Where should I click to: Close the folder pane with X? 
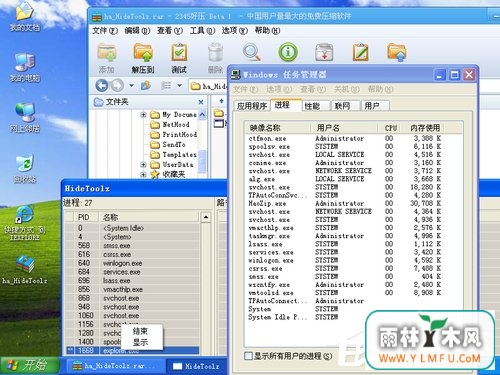coord(201,102)
